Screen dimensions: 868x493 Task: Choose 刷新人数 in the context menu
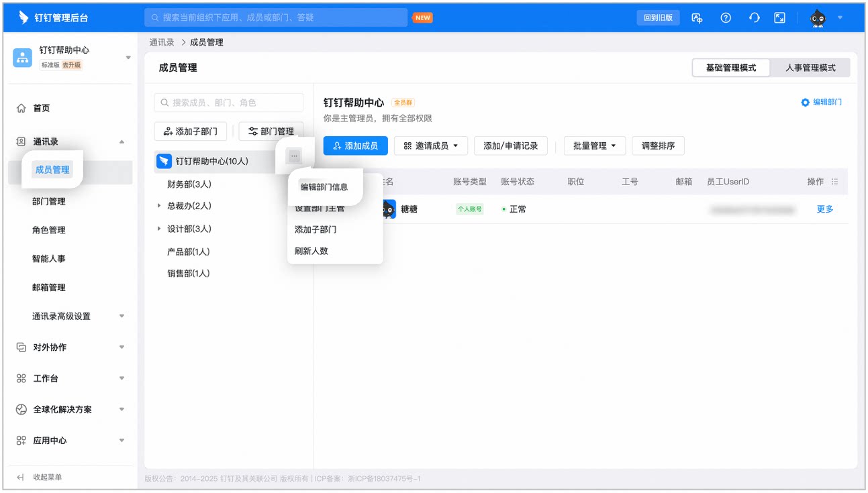(x=311, y=251)
